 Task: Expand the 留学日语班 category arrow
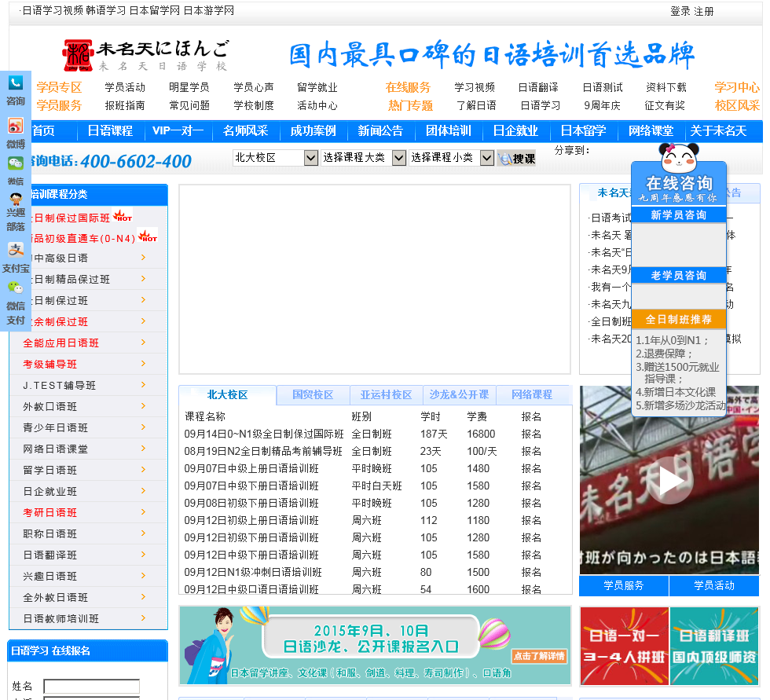point(143,469)
